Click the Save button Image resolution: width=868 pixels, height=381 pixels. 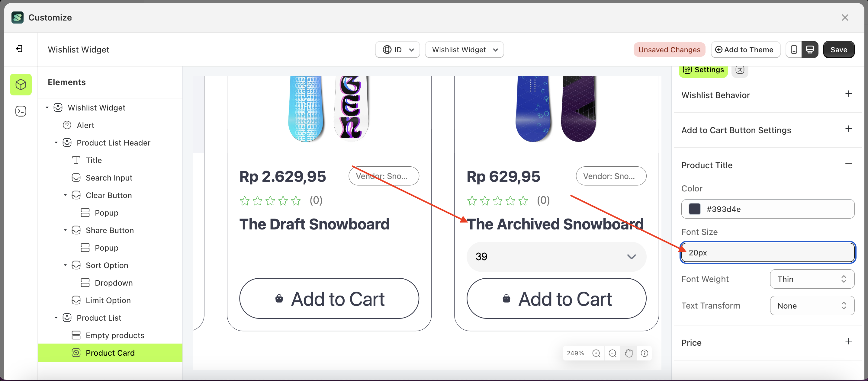click(x=838, y=50)
